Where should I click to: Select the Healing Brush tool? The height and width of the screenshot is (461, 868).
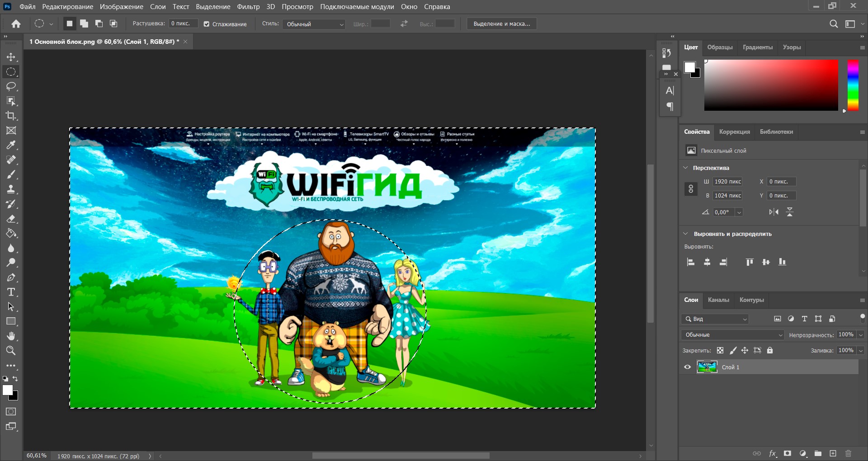pos(11,160)
